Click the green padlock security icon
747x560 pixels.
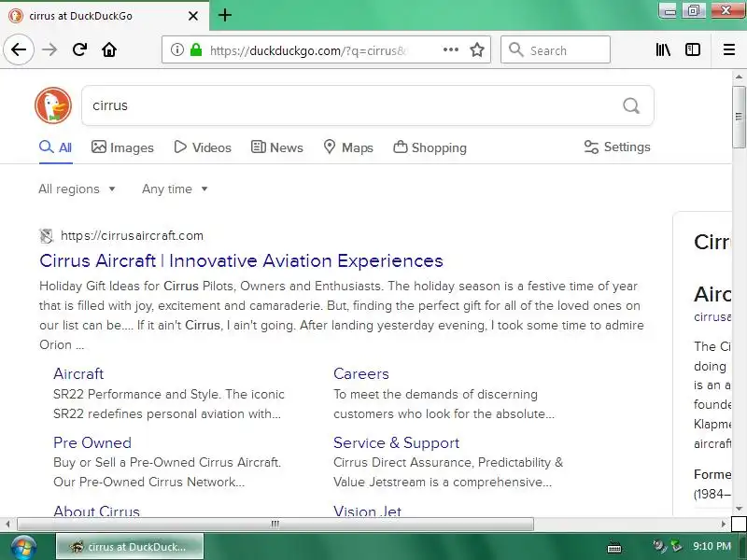pyautogui.click(x=196, y=49)
